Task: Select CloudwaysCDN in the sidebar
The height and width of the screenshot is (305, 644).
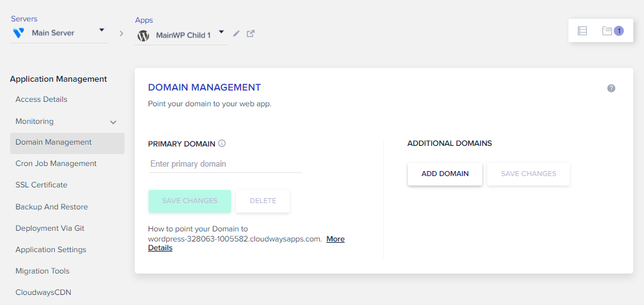Action: 43,292
